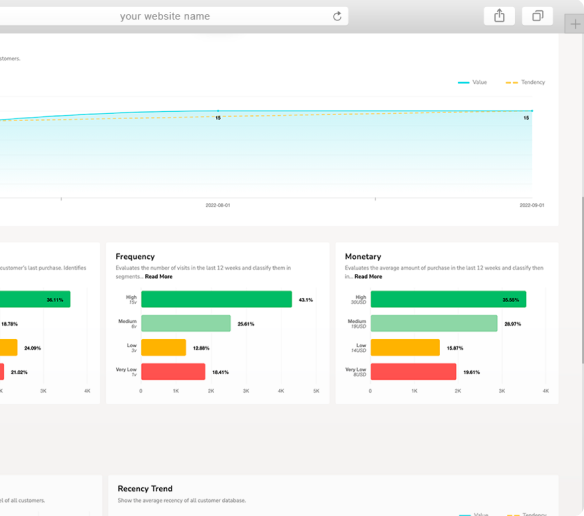Screen dimensions: 584x516
Task: Open Read More in Frequency card
Action: point(159,276)
